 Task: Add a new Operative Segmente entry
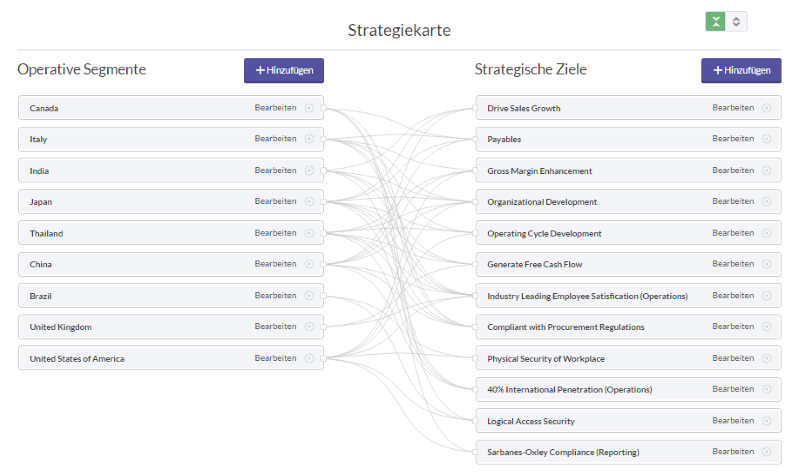click(284, 70)
